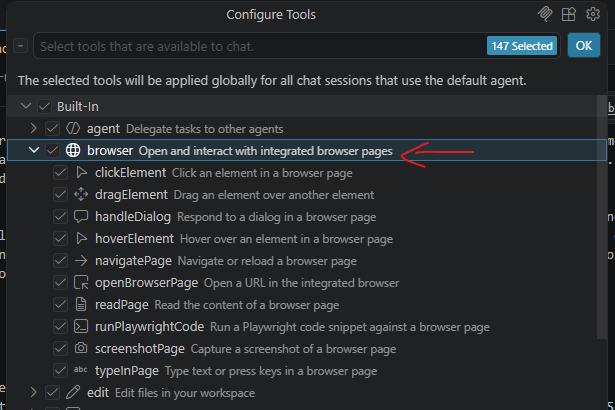
Task: Uncheck the typeInPage checkbox
Action: [60, 370]
